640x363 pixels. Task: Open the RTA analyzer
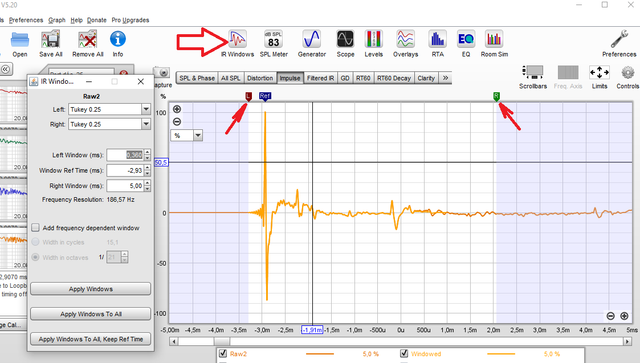pyautogui.click(x=437, y=43)
